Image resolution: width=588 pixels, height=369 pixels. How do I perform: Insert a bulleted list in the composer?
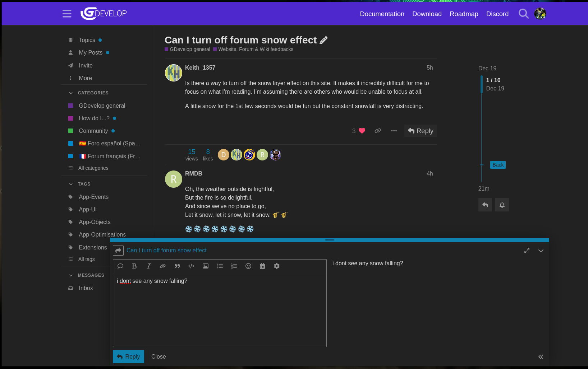click(x=220, y=266)
